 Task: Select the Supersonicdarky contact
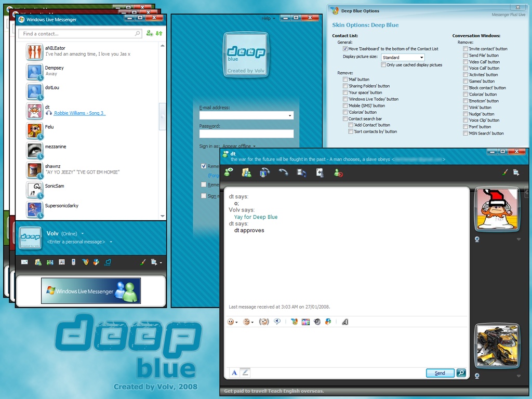click(x=90, y=209)
